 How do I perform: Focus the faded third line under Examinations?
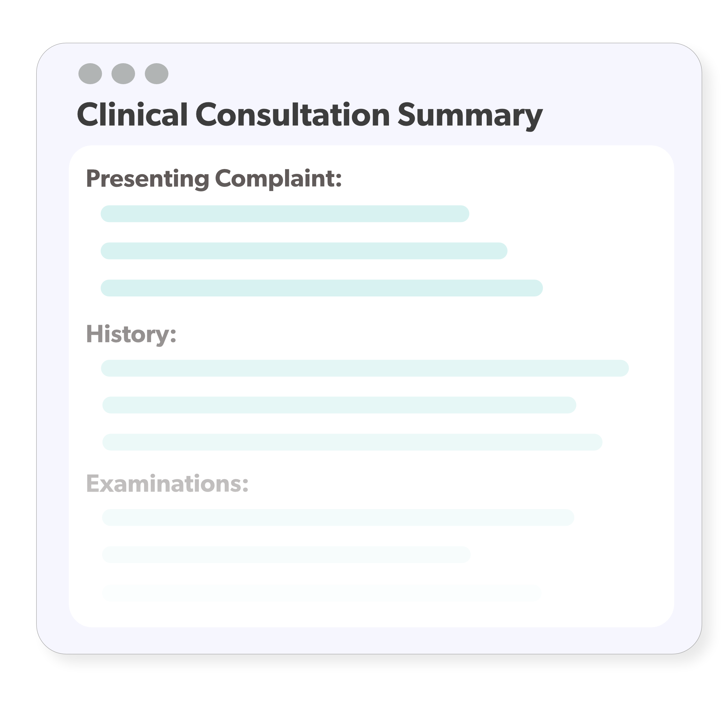322,593
